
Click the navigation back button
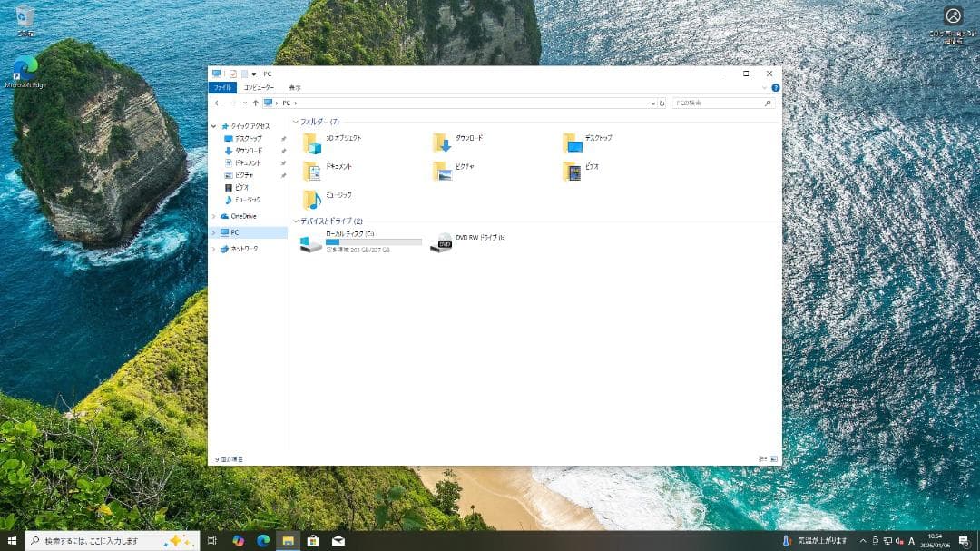click(218, 103)
